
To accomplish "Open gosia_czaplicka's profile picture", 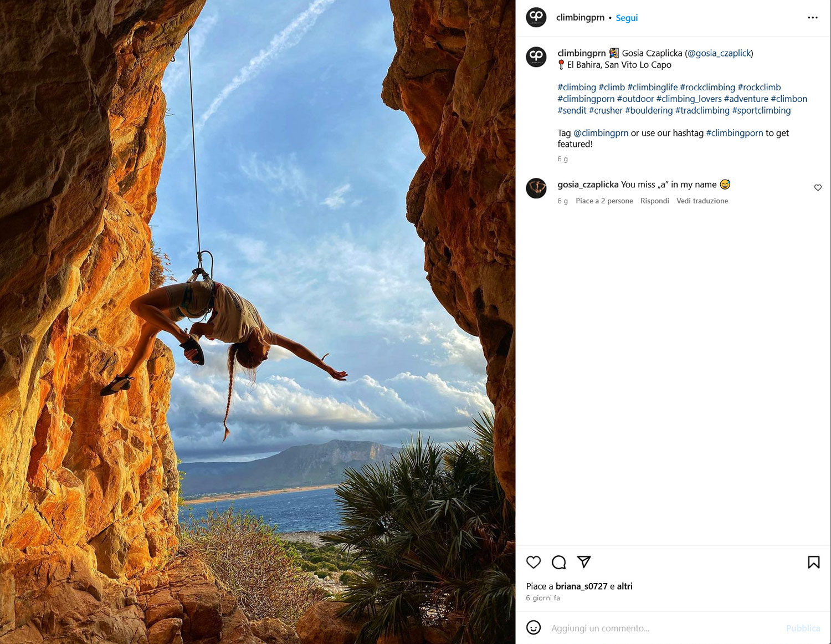I will point(536,188).
